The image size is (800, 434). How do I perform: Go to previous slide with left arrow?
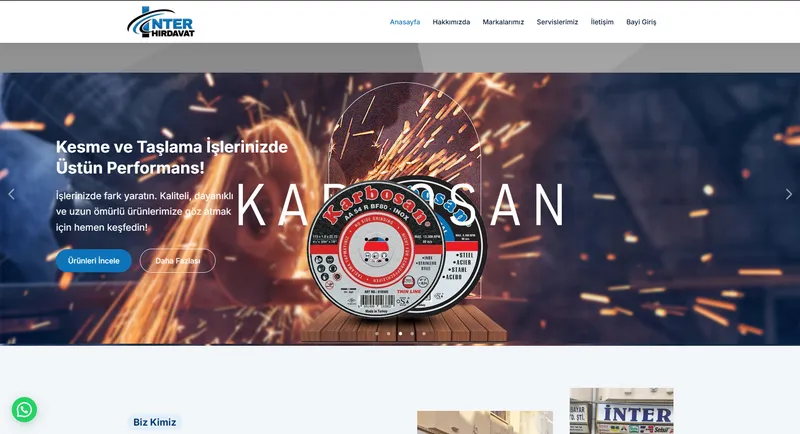[x=12, y=194]
